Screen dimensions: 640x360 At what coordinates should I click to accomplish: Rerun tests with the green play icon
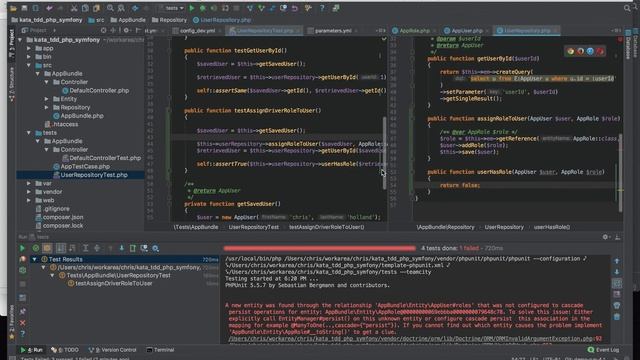pos(22,248)
